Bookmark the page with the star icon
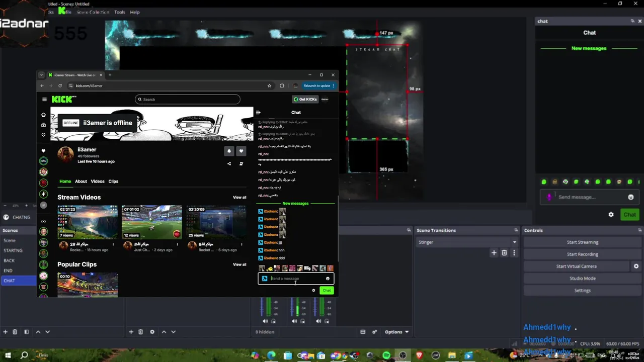 click(x=269, y=85)
